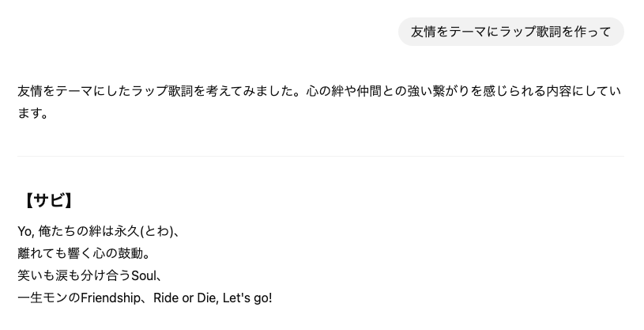Click the horizontal divider below the intro
Image resolution: width=644 pixels, height=330 pixels.
(320, 157)
